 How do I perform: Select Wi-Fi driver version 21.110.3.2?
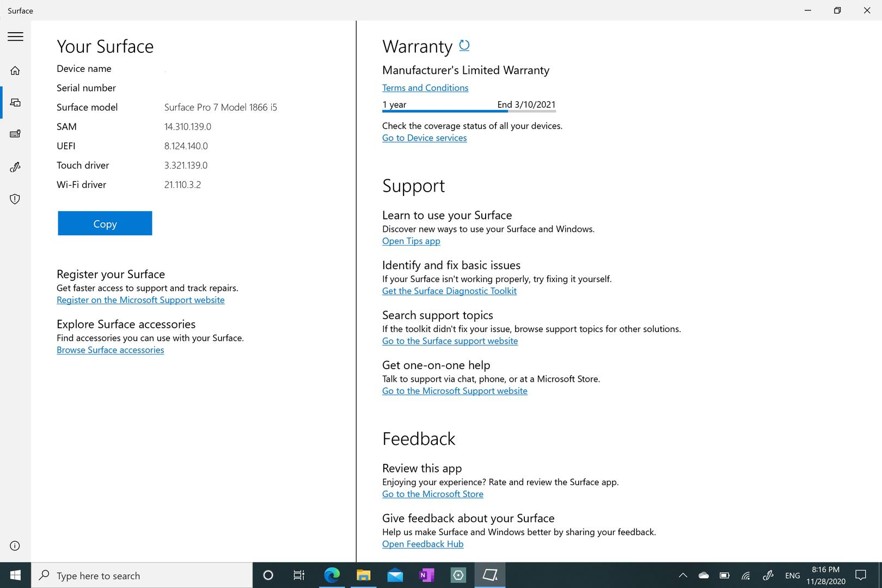coord(182,185)
